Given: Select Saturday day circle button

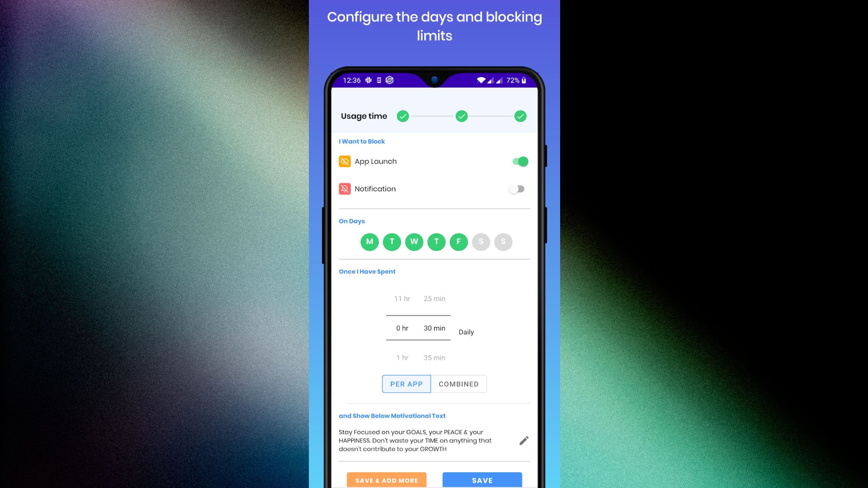Looking at the screenshot, I should coord(480,241).
